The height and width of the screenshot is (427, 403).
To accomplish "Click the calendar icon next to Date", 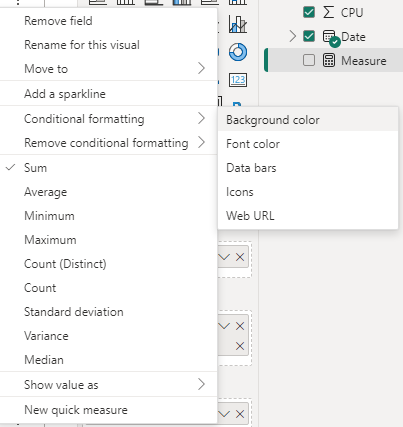I will 329,36.
